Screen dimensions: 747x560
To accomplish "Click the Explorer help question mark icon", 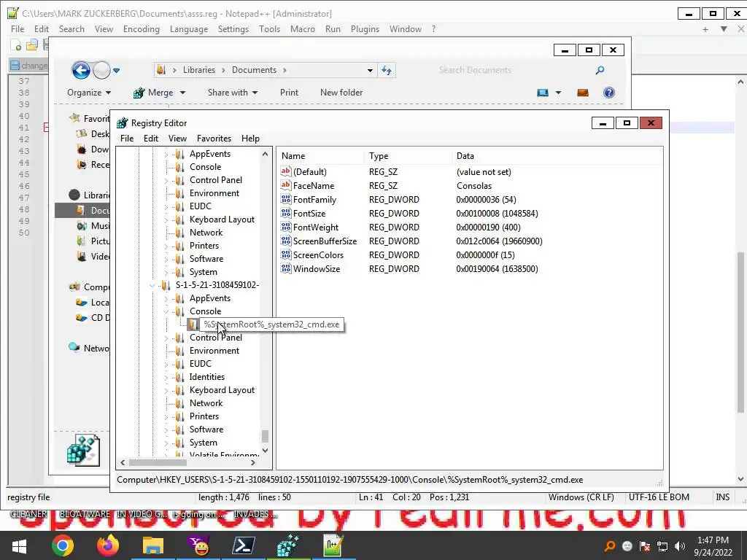I will [608, 93].
